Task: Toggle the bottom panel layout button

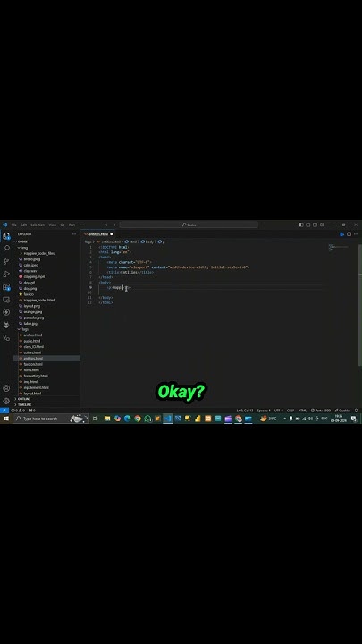Action: tap(308, 225)
